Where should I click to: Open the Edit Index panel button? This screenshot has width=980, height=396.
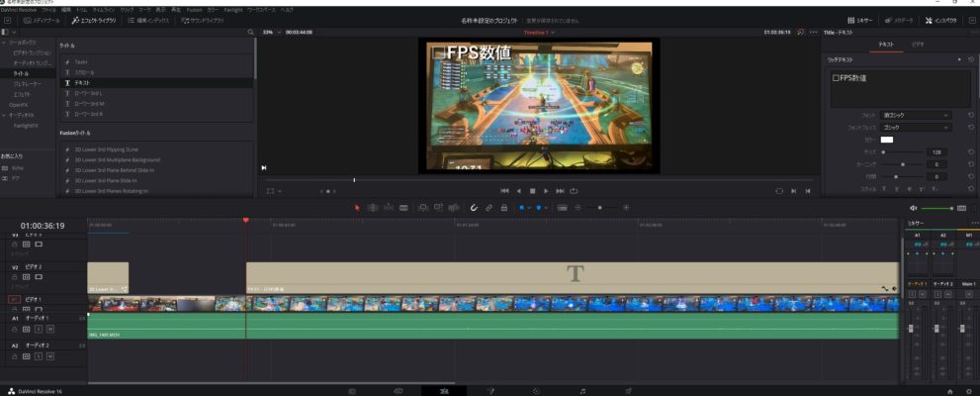point(148,21)
